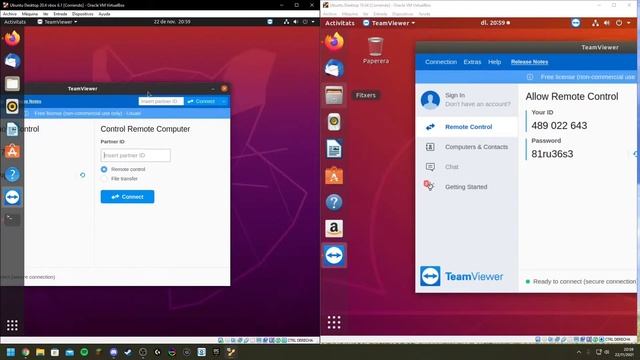Click TeamViewer tray icon in right VM top bar
Screen dimensions: 640x360
pyautogui.click(x=576, y=23)
